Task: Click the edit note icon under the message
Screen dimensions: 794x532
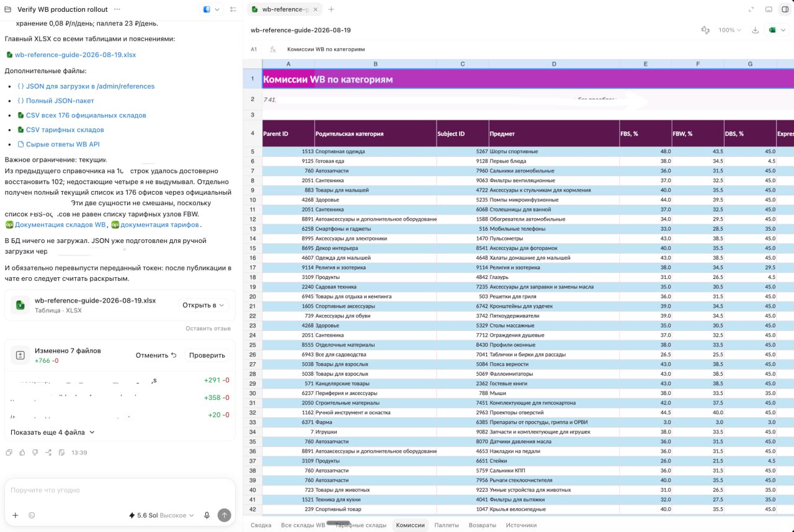Action: tap(61, 453)
